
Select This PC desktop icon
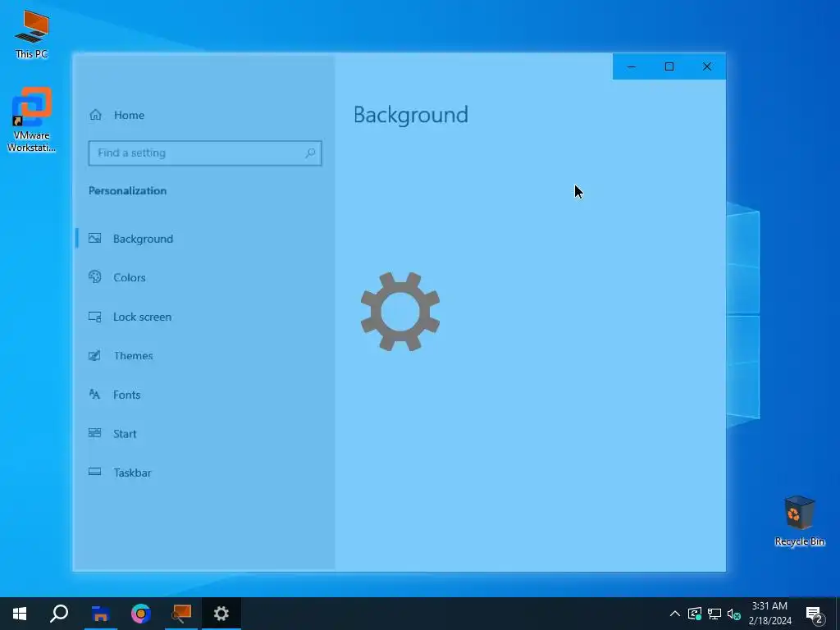pos(32,34)
